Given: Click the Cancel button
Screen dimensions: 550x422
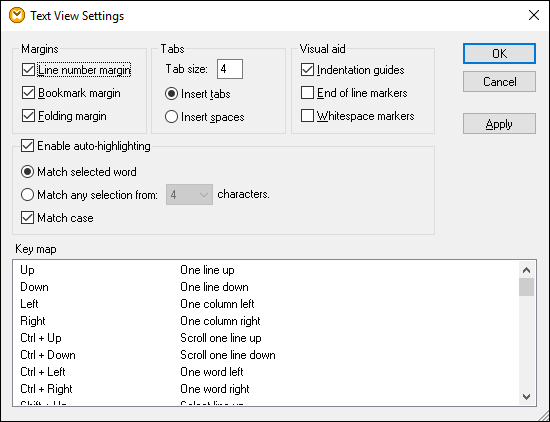Looking at the screenshot, I should click(499, 82).
